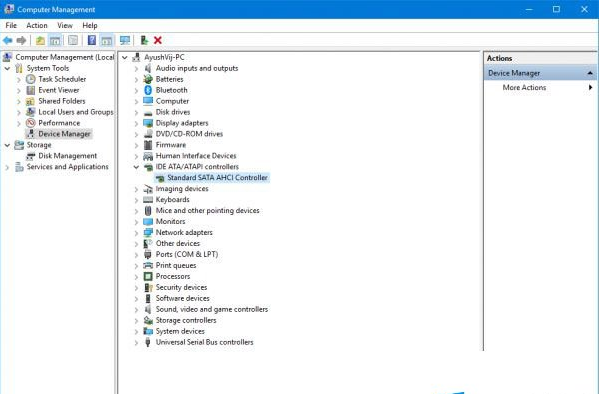This screenshot has height=394, width=600.
Task: Click the Task Scheduler clock icon
Action: 31,79
